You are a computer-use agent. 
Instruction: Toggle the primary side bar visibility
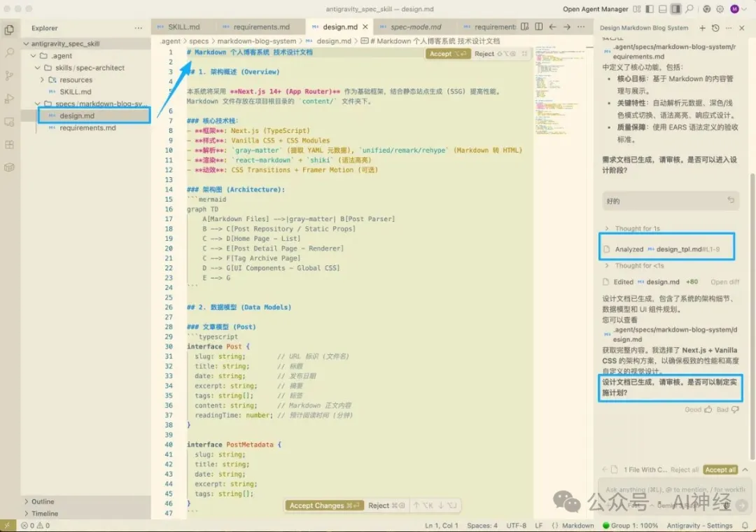point(650,9)
